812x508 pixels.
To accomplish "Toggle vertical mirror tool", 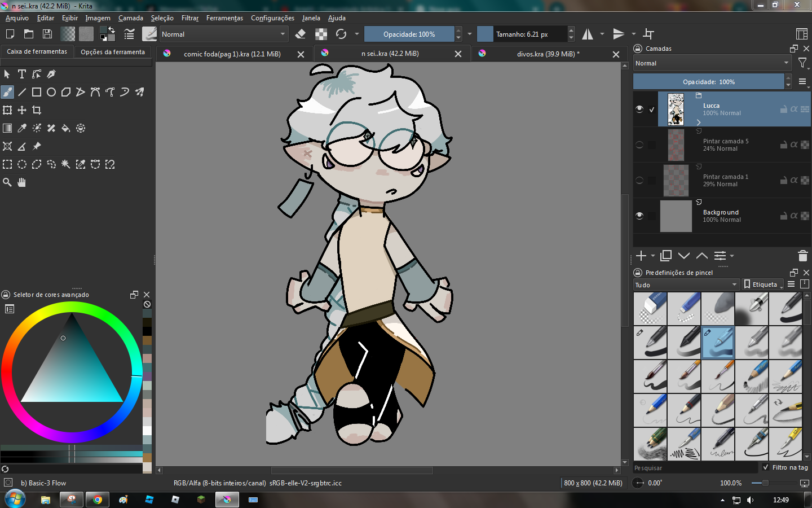I will (x=619, y=34).
